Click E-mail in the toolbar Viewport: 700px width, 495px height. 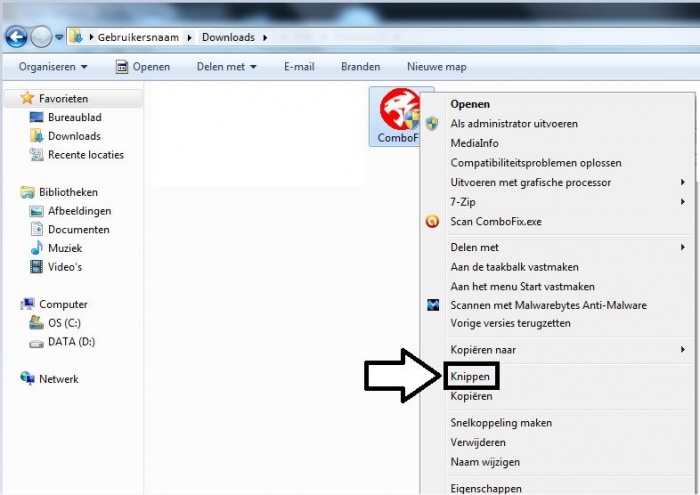[x=299, y=67]
